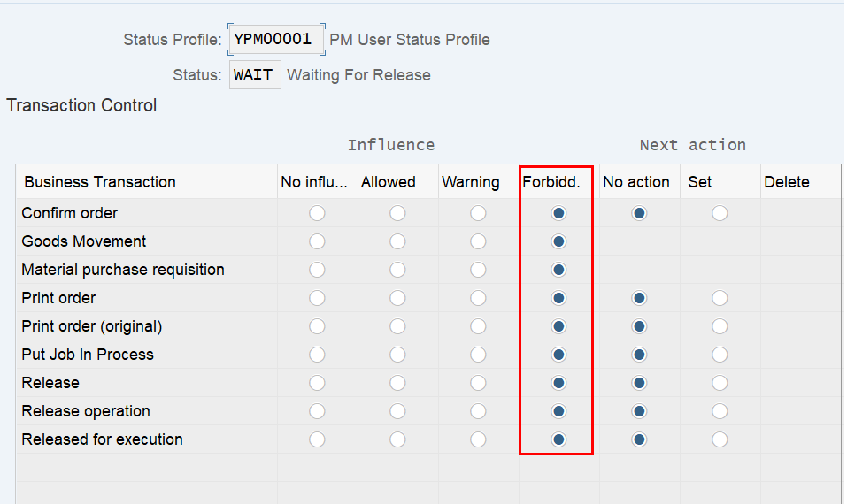Select Allowed for Confirm order
847x504 pixels.
coord(397,213)
